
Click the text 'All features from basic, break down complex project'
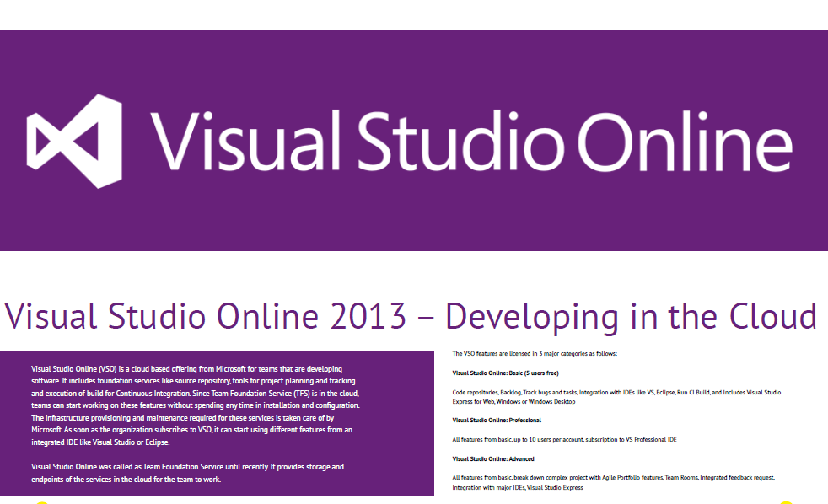613,482
